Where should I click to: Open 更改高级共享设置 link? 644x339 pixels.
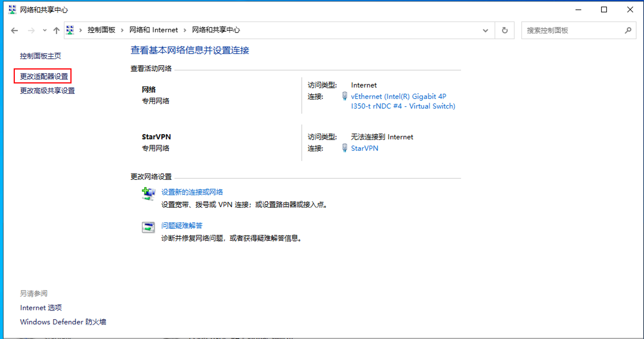click(x=47, y=91)
